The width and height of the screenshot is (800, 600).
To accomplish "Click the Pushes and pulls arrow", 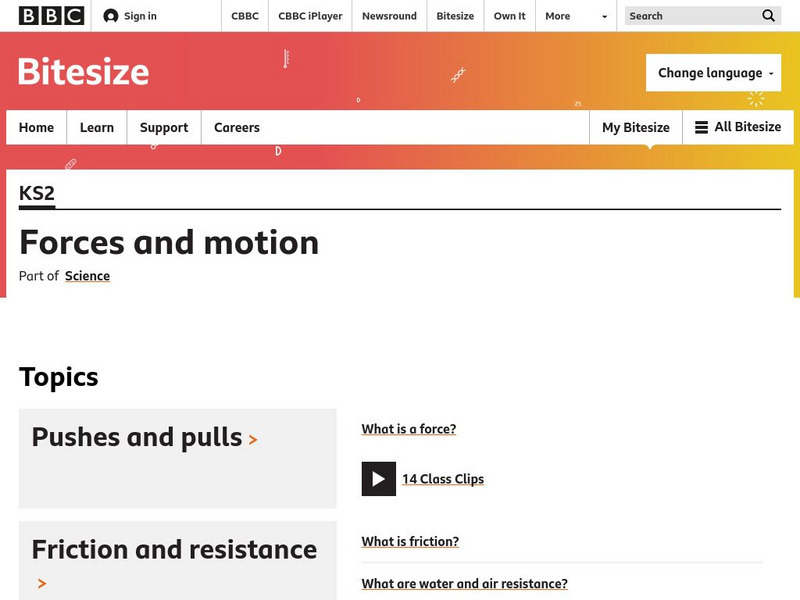I will coord(253,439).
